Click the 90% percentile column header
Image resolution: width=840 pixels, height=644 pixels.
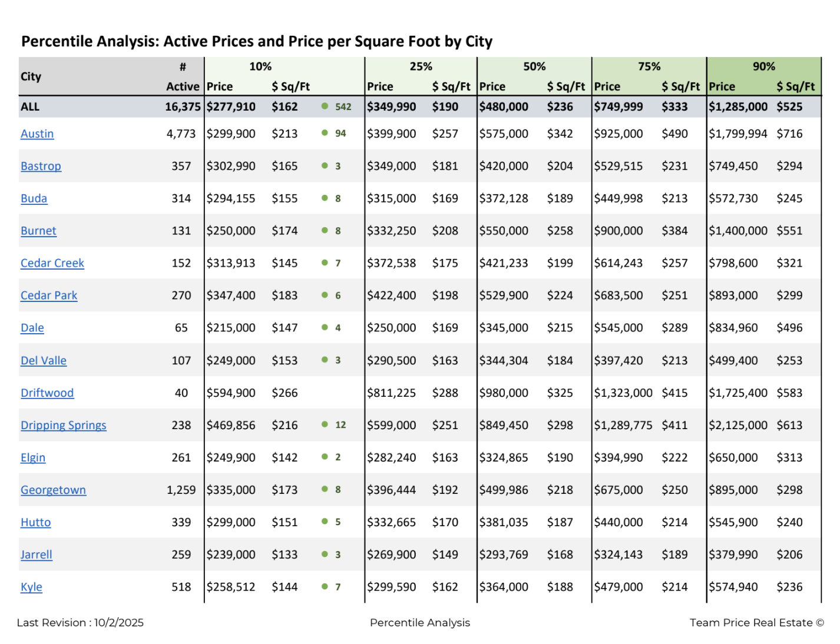click(763, 67)
